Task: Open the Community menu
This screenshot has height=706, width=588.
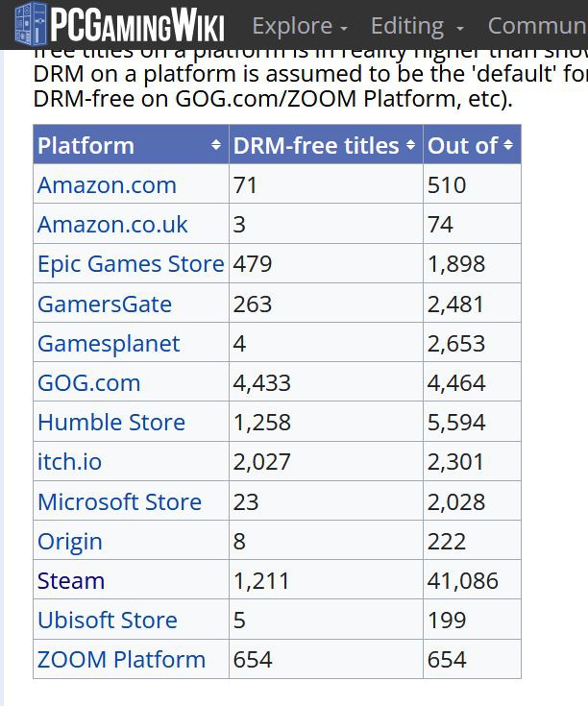Action: click(x=537, y=26)
